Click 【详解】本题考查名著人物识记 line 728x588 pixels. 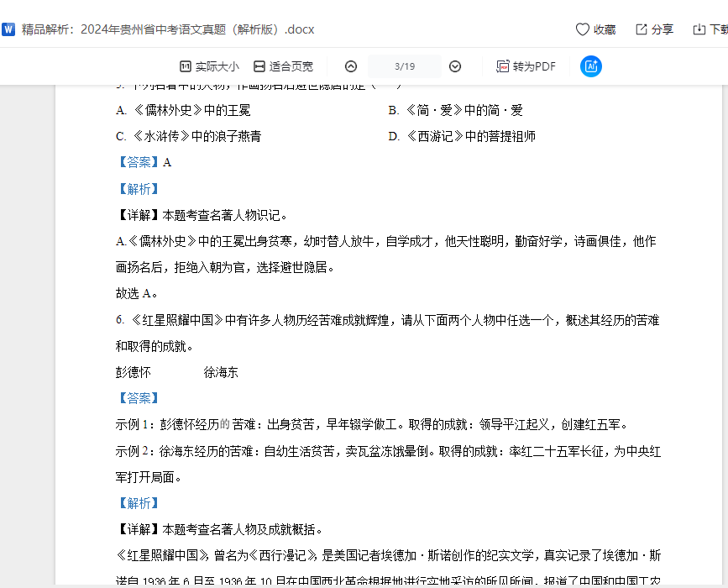(202, 216)
